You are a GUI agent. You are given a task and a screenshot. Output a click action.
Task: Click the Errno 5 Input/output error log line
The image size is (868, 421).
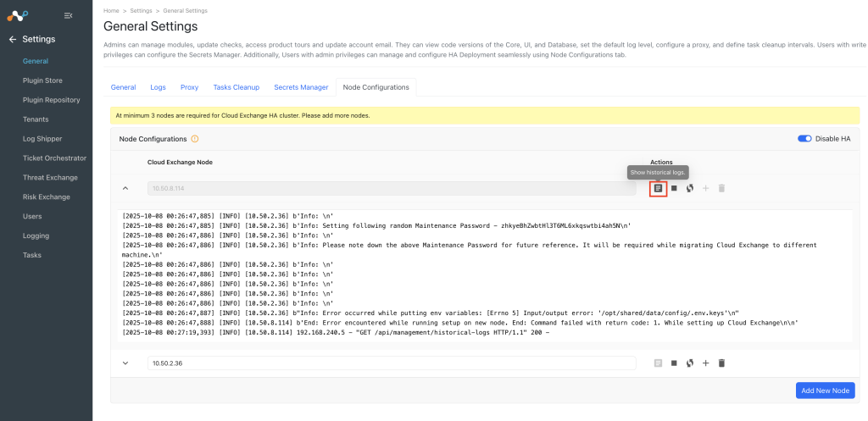click(x=430, y=313)
